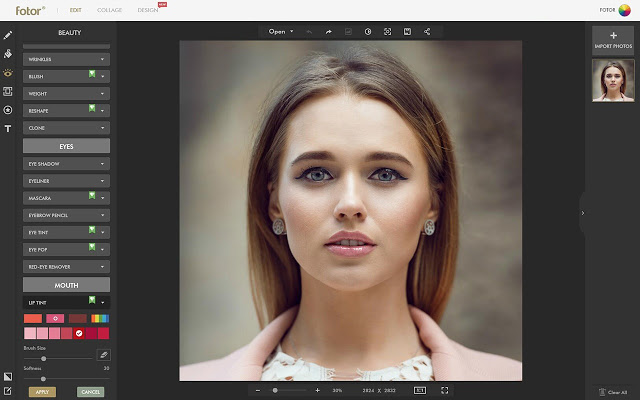Click the Cancel button
The width and height of the screenshot is (640, 400).
click(x=91, y=392)
